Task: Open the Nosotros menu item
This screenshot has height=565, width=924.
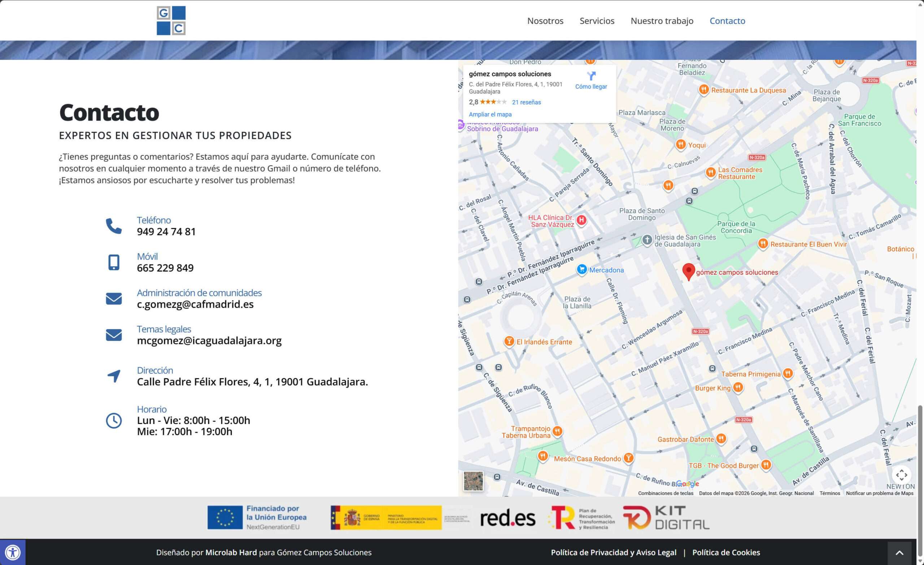Action: point(545,21)
